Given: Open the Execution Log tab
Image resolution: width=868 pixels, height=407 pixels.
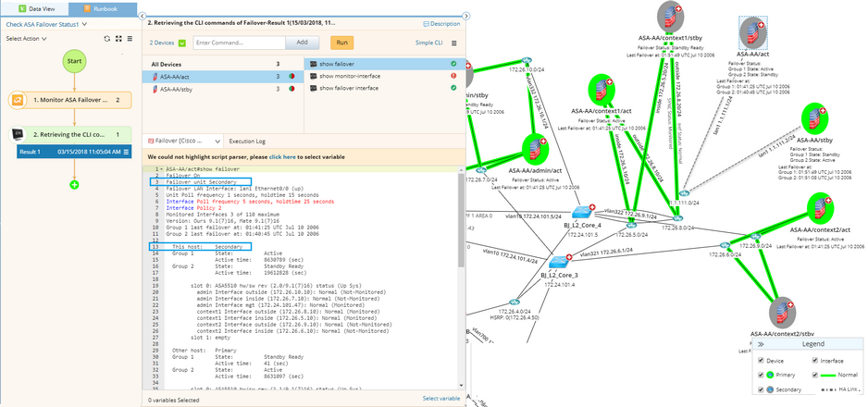Looking at the screenshot, I should 247,141.
